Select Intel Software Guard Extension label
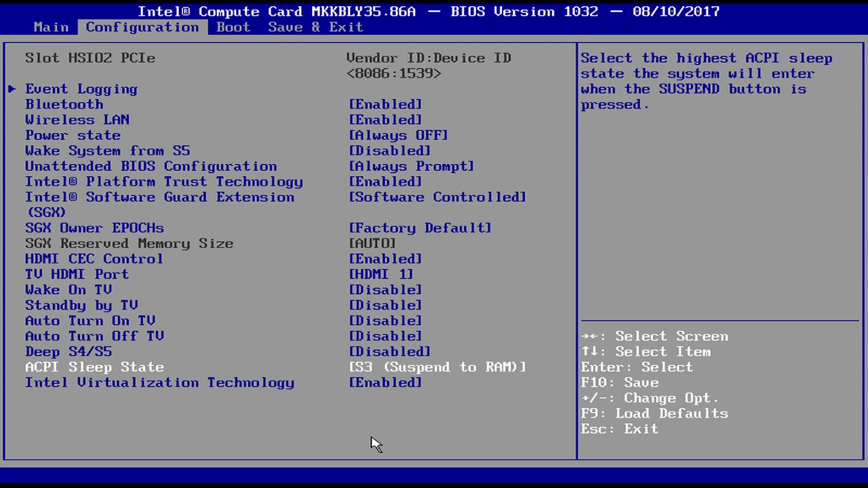The height and width of the screenshot is (488, 868). (159, 205)
